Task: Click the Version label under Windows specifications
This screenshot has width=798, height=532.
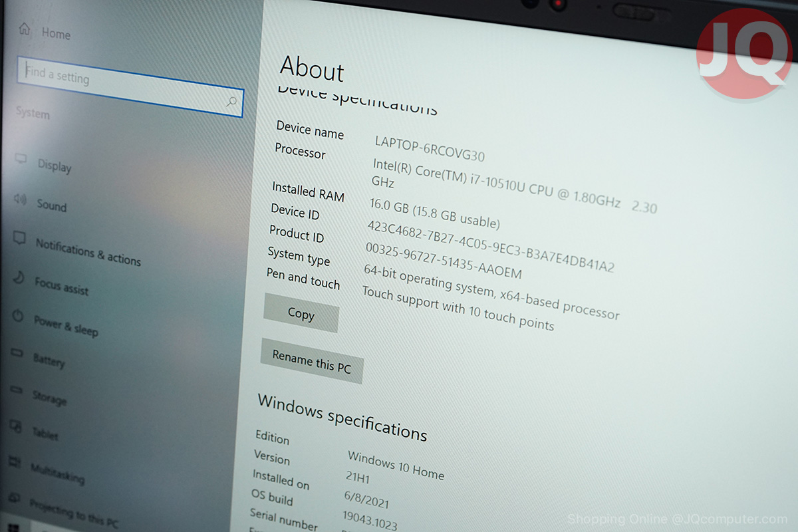Action: tap(271, 457)
